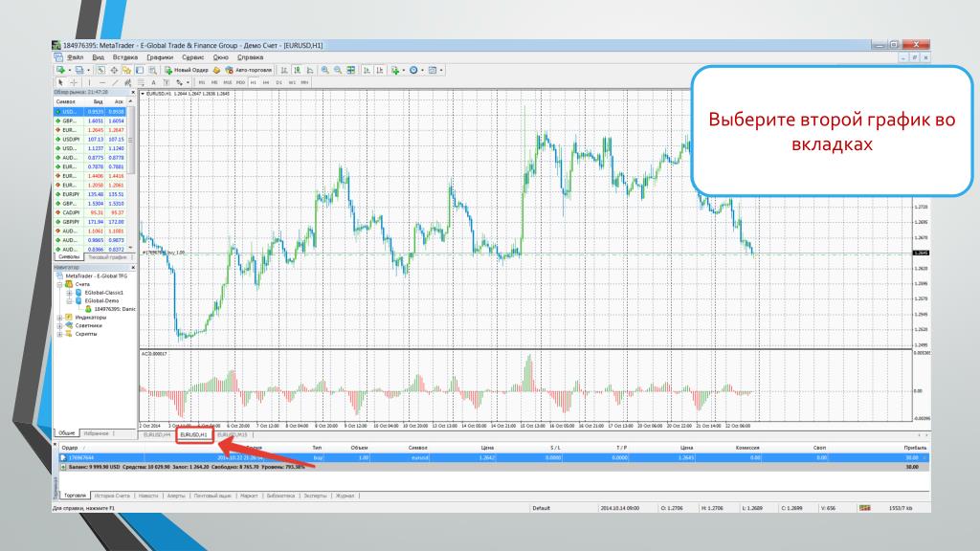Select the Fibonacci Retracement tool

click(141, 82)
